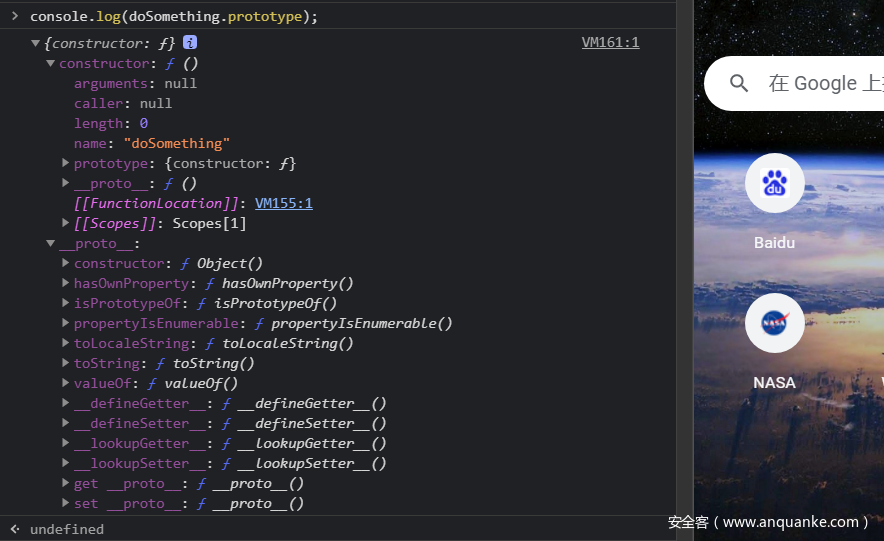Expand the valueOf entry
The height and width of the screenshot is (541, 884).
[65, 383]
